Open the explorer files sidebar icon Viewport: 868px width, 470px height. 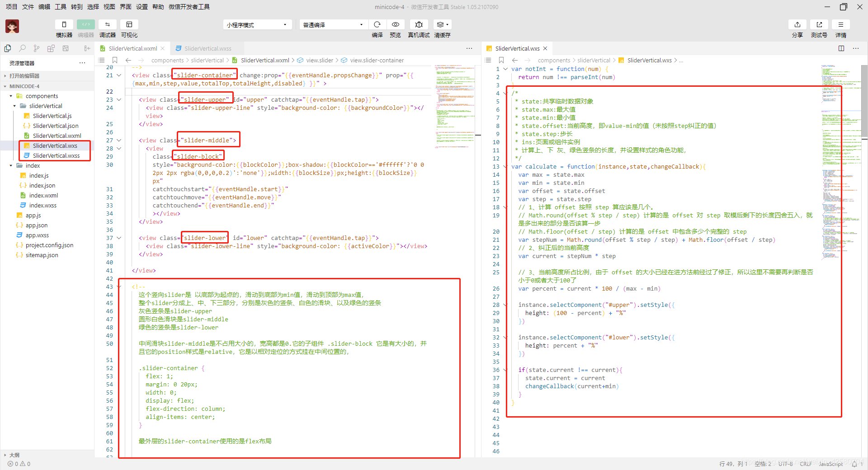click(8, 48)
